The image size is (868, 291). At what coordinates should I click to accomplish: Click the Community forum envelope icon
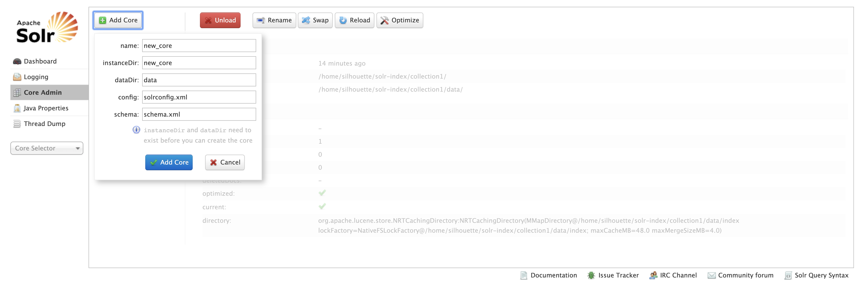click(711, 275)
